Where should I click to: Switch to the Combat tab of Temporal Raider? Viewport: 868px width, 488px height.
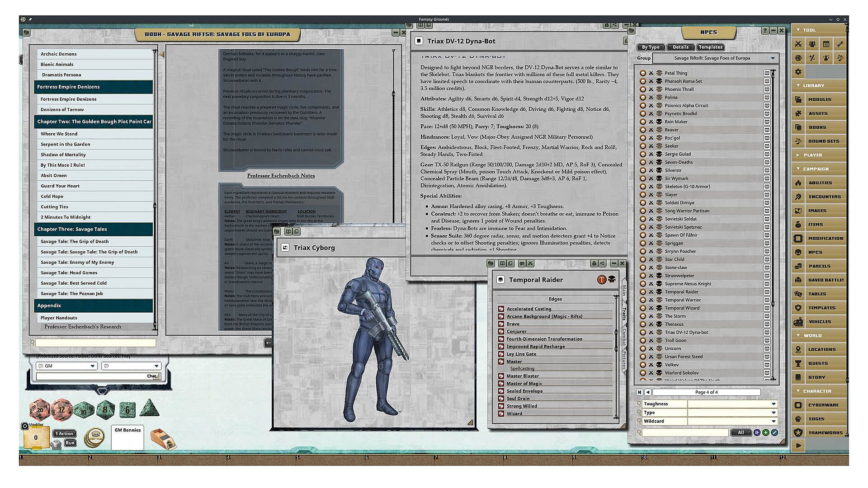624,338
